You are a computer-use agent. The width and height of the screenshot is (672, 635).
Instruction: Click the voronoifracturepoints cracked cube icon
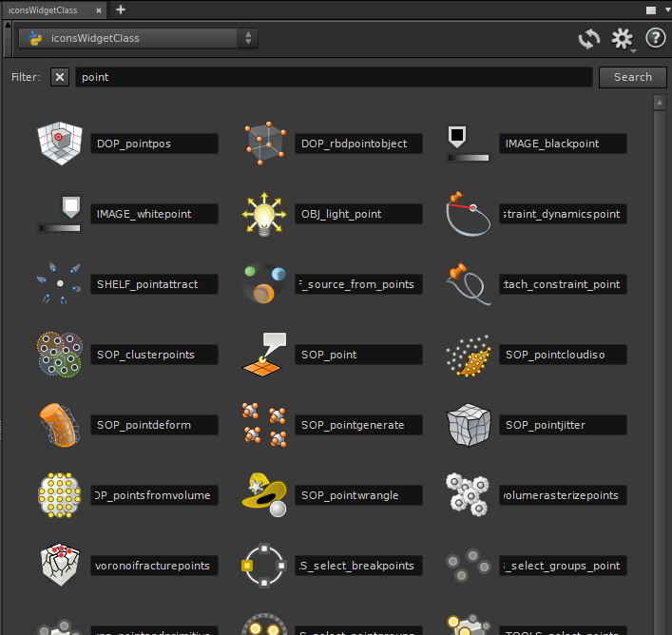click(60, 566)
